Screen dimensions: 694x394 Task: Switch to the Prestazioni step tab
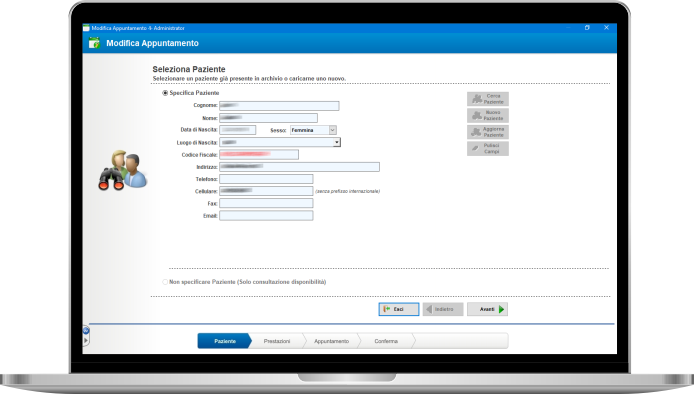click(277, 341)
